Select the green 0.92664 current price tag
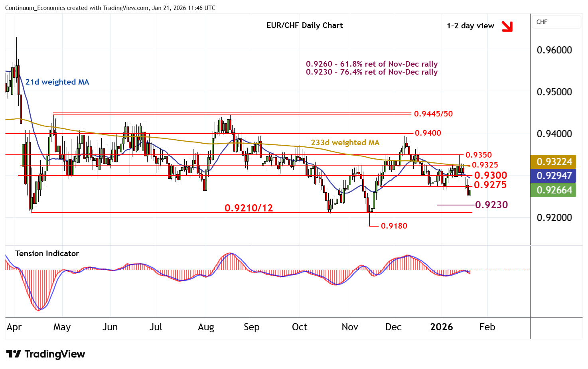The image size is (588, 369). click(x=553, y=190)
